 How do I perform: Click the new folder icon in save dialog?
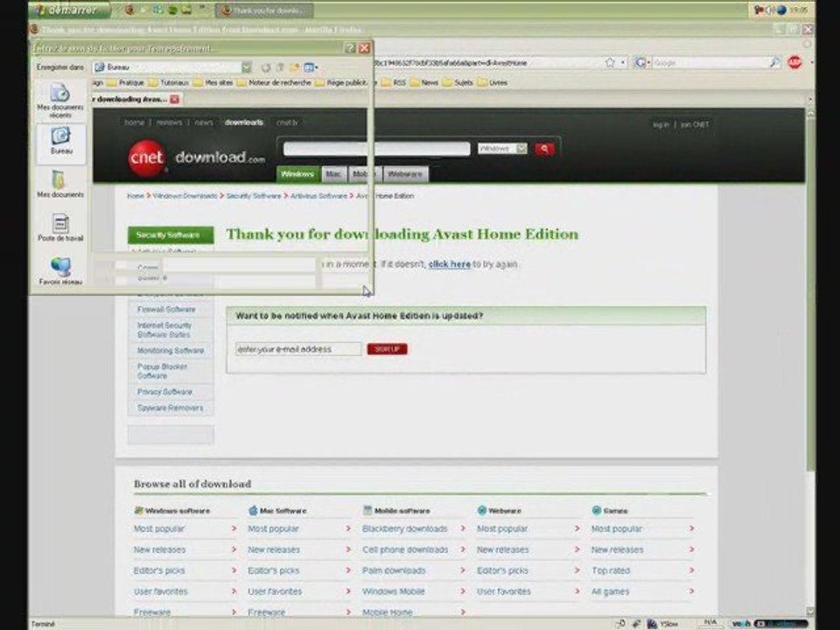click(294, 67)
